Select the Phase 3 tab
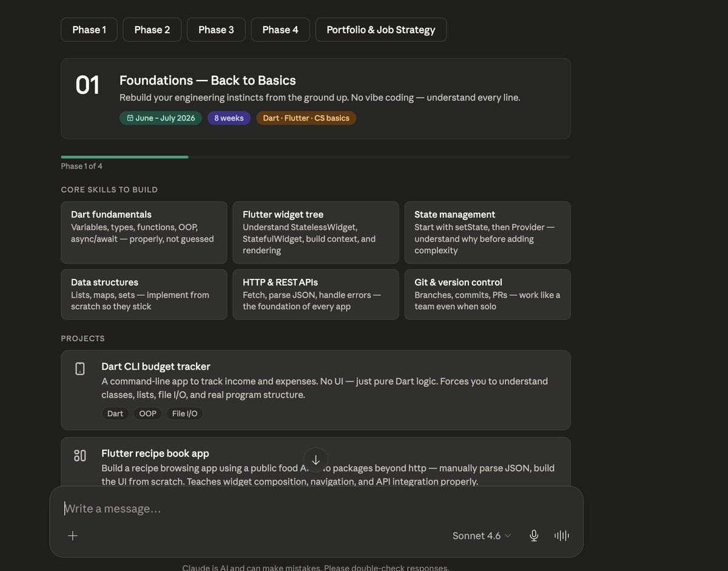This screenshot has width=728, height=571. [x=216, y=30]
